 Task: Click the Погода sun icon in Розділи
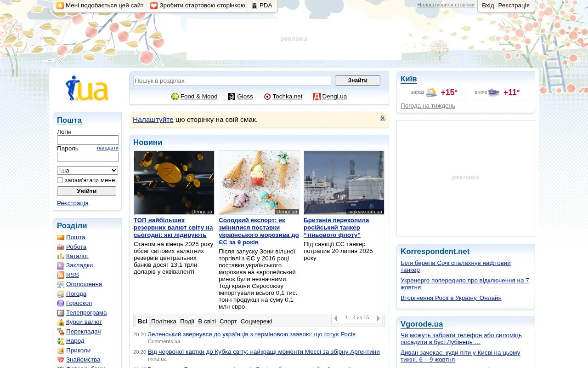61,294
